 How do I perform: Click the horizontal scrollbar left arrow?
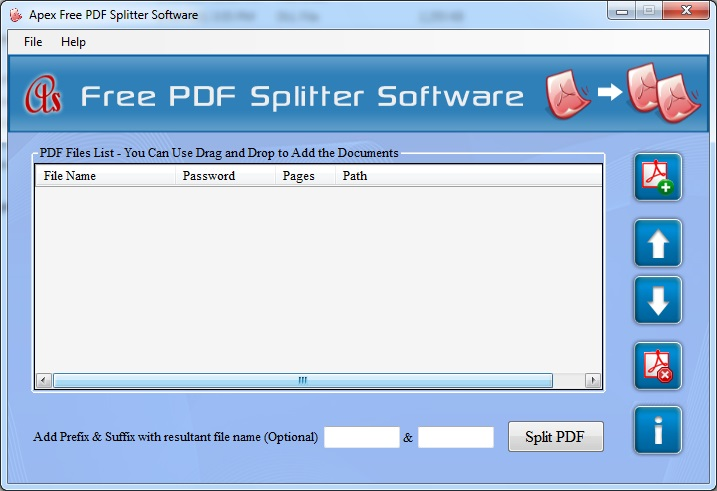[x=44, y=380]
